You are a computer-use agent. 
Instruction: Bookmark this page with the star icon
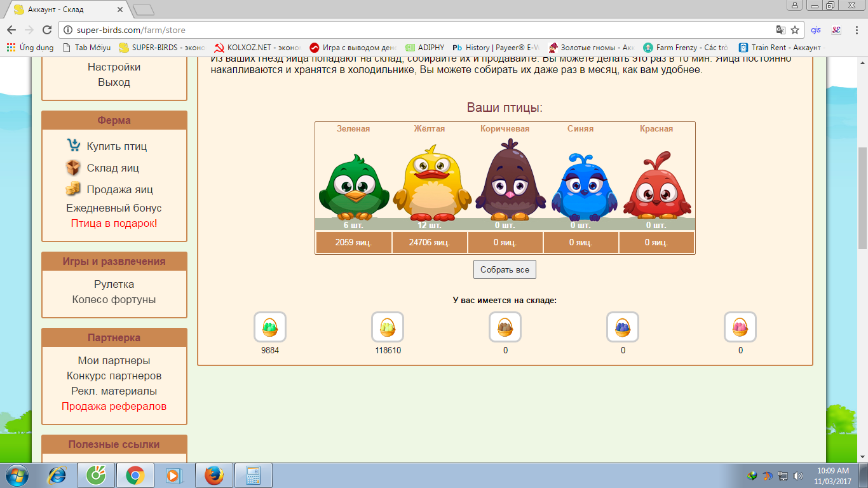click(x=794, y=30)
